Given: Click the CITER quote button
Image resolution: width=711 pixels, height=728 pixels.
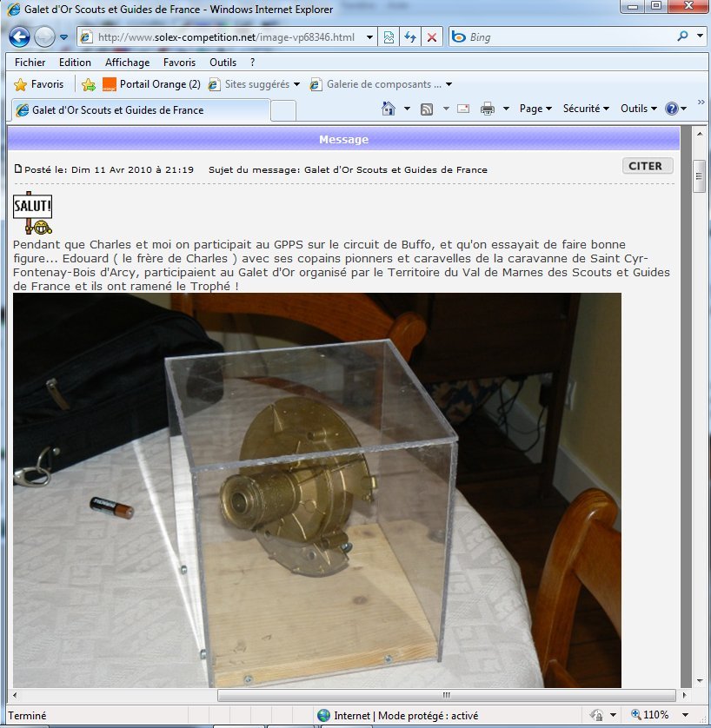Looking at the screenshot, I should [648, 166].
